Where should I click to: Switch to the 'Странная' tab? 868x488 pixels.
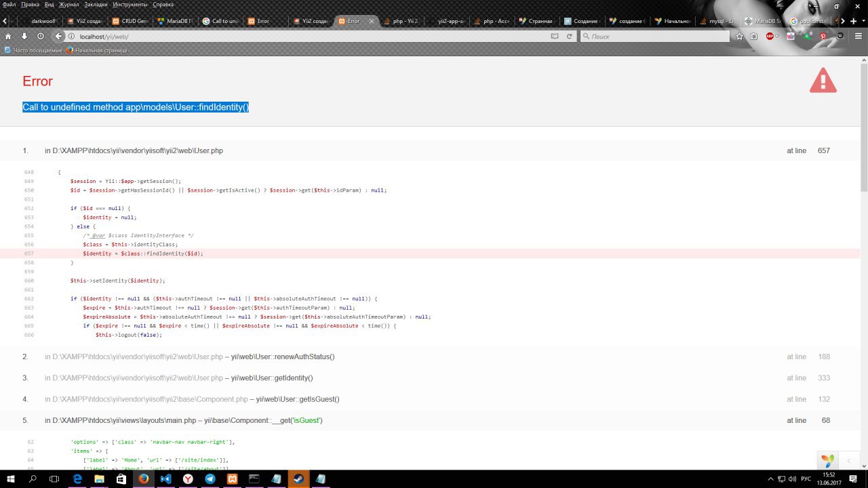click(x=537, y=21)
